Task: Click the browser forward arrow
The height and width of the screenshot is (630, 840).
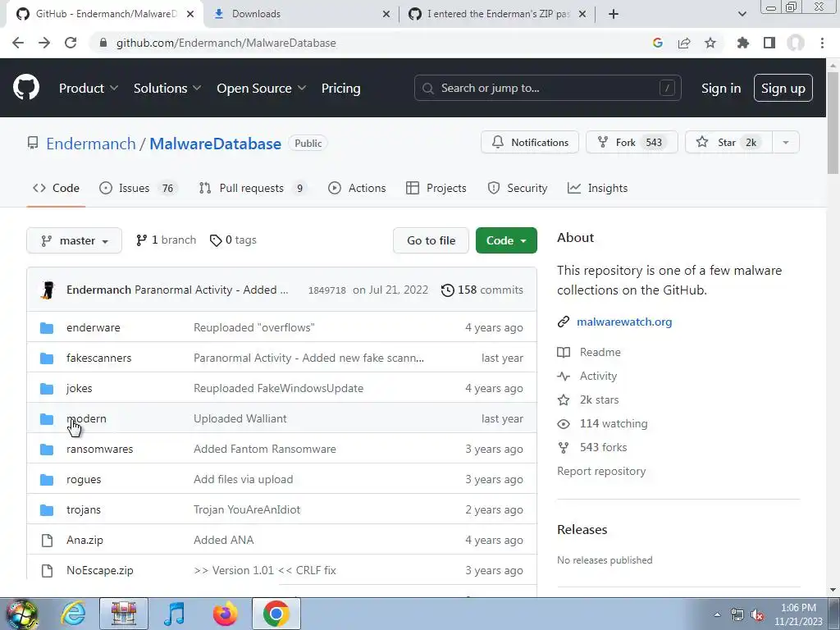Action: (x=44, y=43)
